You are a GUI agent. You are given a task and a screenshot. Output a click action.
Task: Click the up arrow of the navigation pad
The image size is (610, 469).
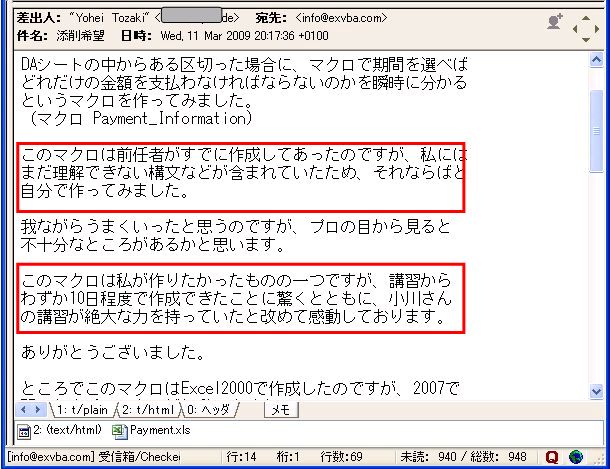586,18
